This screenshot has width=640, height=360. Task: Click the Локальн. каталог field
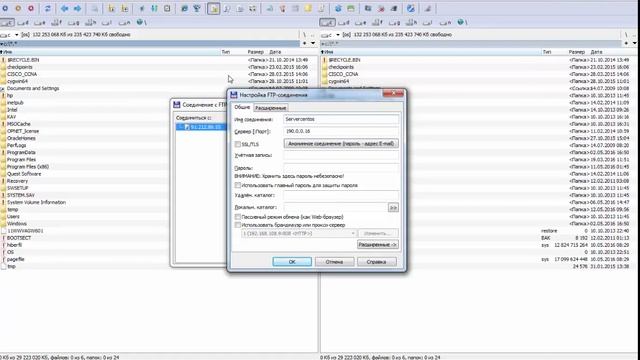tap(335, 207)
